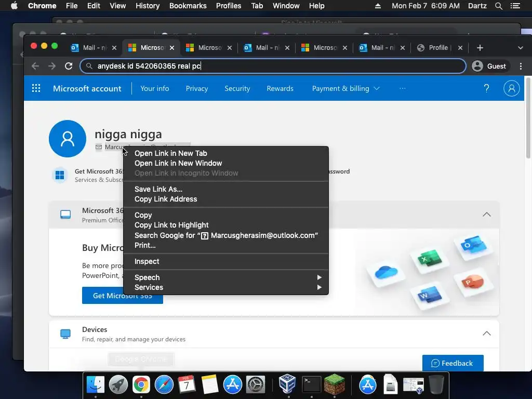This screenshot has height=399, width=532.
Task: Open the Microsoft apps grid launcher
Action: point(36,88)
